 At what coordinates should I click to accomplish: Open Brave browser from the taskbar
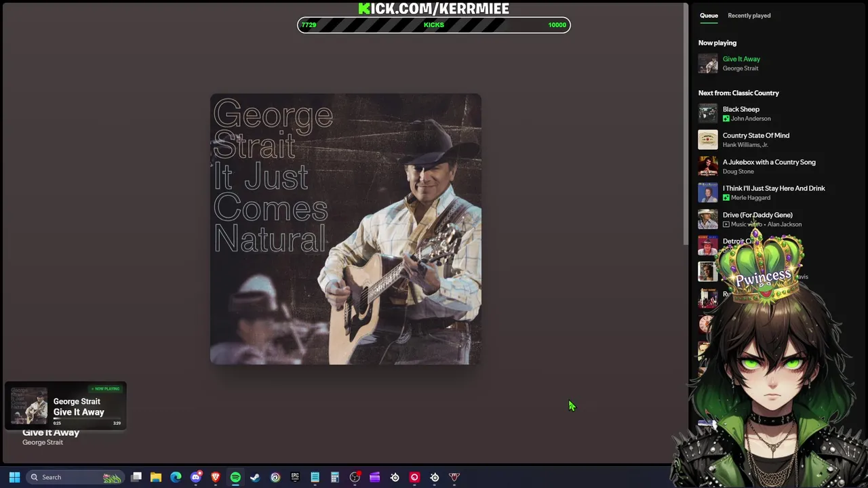point(216,477)
